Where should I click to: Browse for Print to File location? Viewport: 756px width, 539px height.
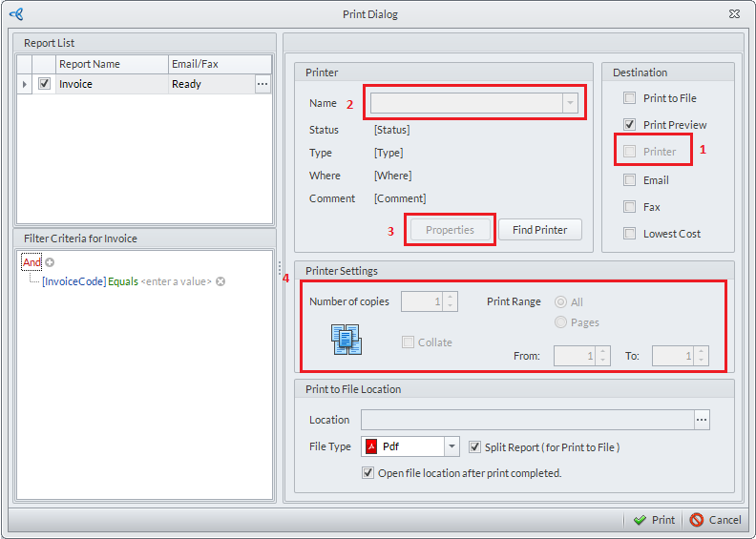[702, 420]
